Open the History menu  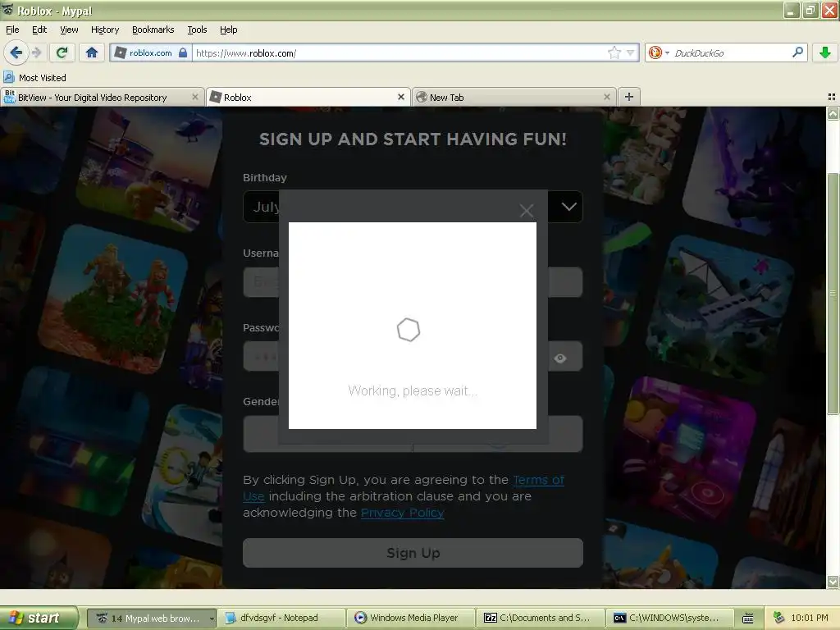pyautogui.click(x=104, y=30)
